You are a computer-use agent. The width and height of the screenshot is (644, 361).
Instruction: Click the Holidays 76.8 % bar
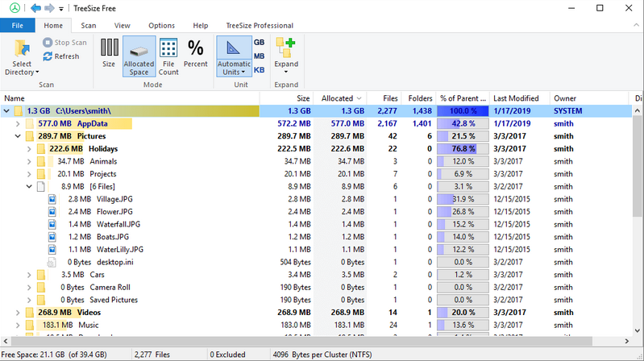463,149
